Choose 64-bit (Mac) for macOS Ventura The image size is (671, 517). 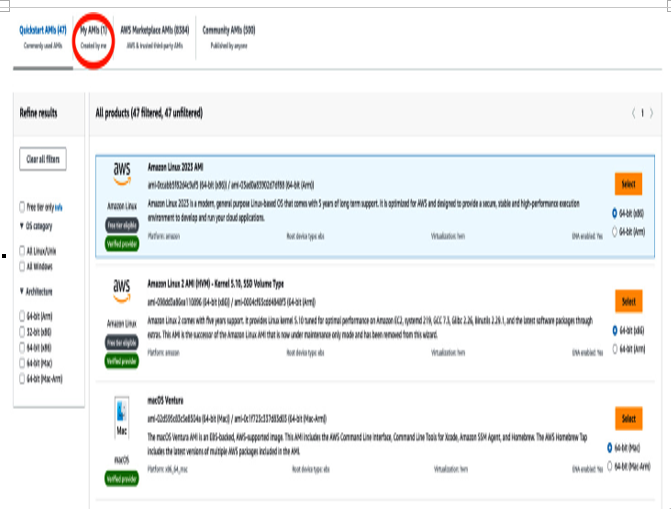[x=610, y=448]
